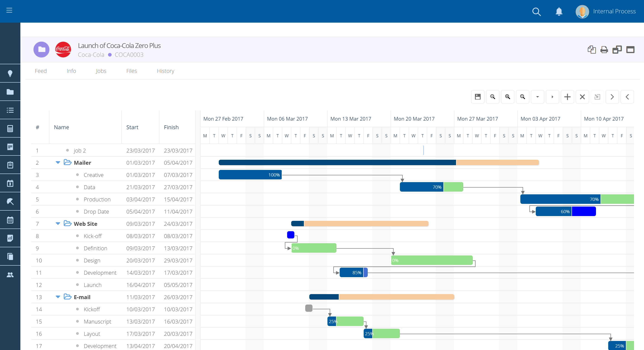The image size is (644, 350).
Task: Click the zoom-to-fit magnifier icon
Action: click(522, 97)
